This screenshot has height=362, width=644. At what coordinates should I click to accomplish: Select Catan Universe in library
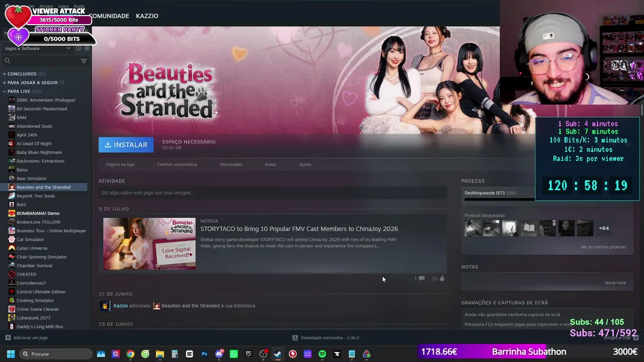click(32, 248)
